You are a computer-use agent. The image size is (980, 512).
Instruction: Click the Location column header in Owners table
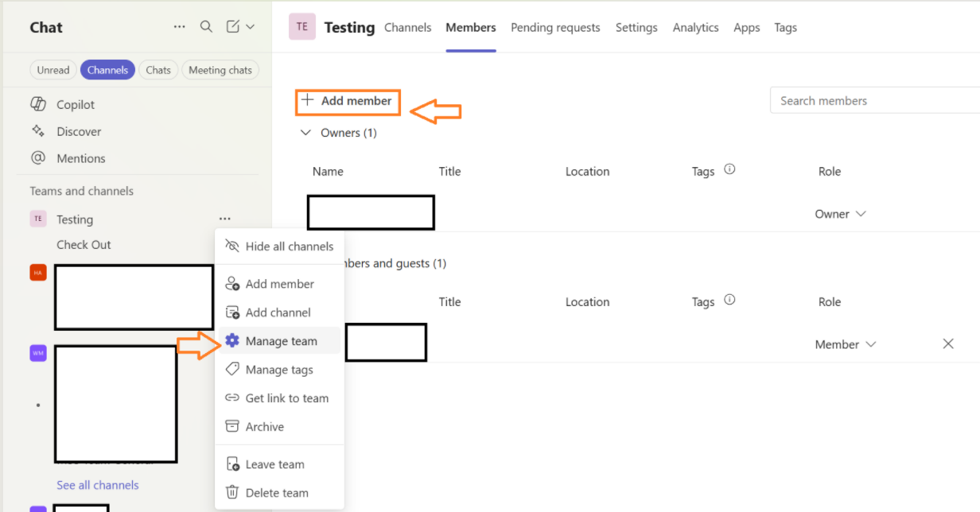tap(587, 172)
